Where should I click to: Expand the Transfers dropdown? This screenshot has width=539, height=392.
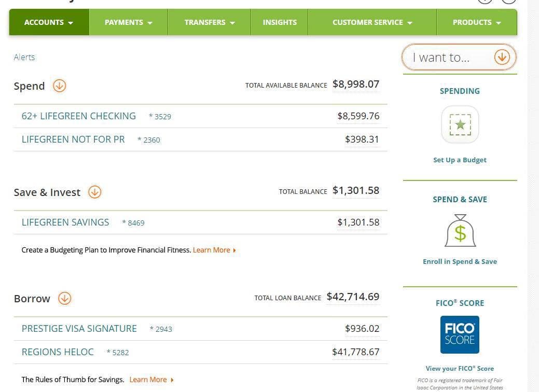tap(210, 22)
